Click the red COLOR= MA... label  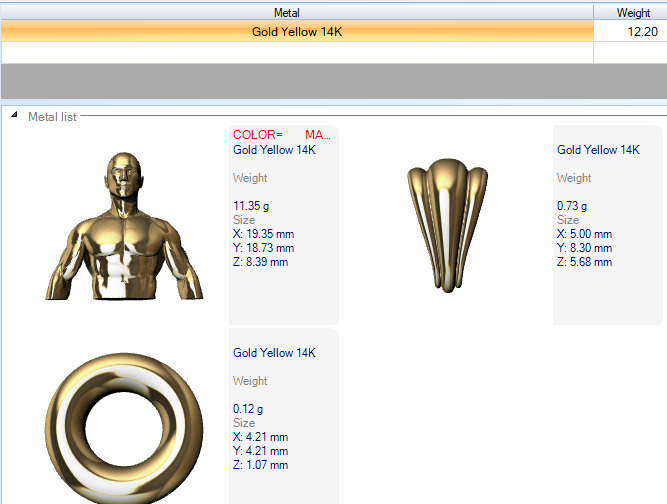(282, 135)
